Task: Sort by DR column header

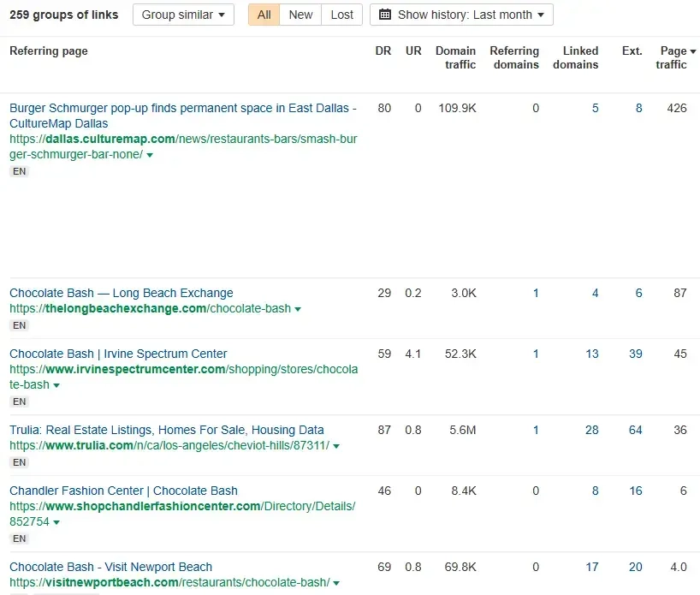Action: 383,51
